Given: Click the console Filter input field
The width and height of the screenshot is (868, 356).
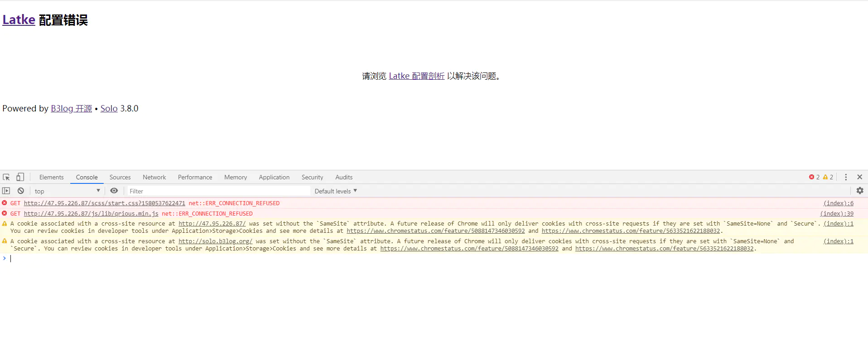Looking at the screenshot, I should coord(219,191).
